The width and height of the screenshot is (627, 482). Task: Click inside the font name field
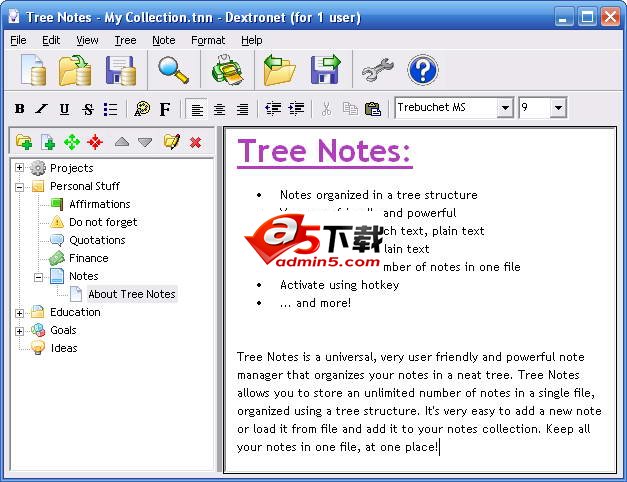(x=446, y=108)
